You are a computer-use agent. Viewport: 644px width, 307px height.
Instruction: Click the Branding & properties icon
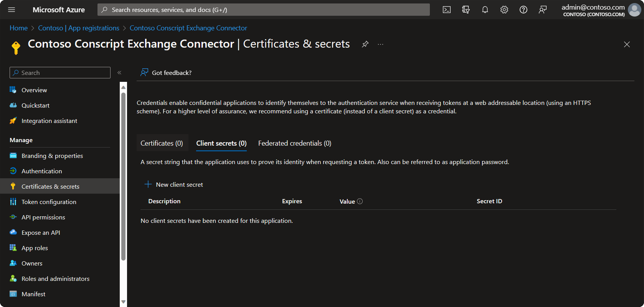13,156
